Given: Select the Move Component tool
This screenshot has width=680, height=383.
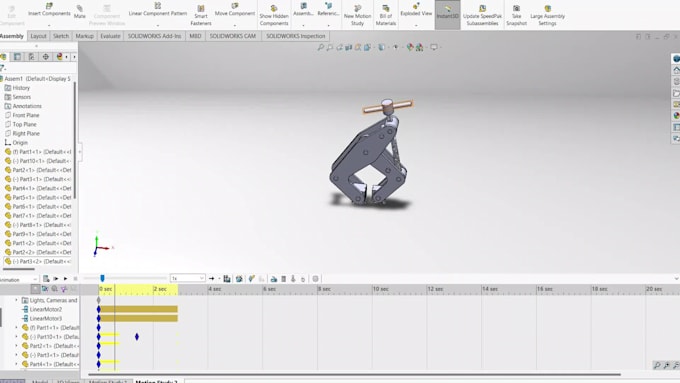Looking at the screenshot, I should click(x=235, y=10).
